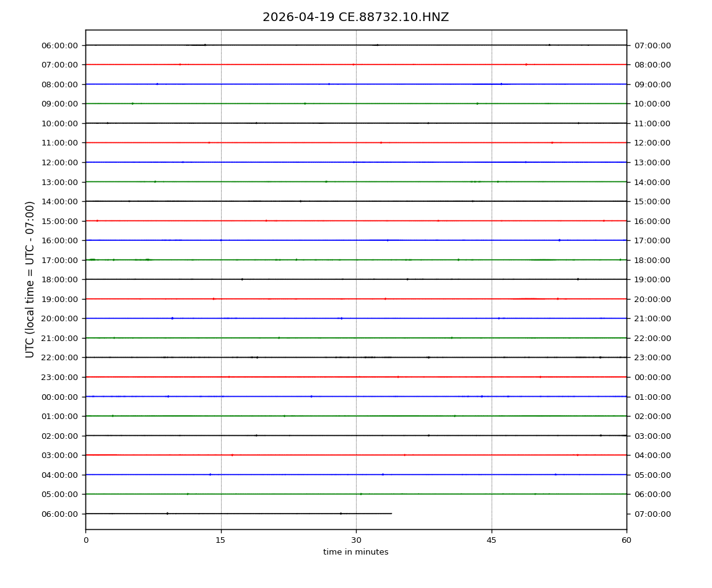Image resolution: width=712 pixels, height=588 pixels.
Task: Select the 30 minute x-axis tick label
Action: (356, 540)
